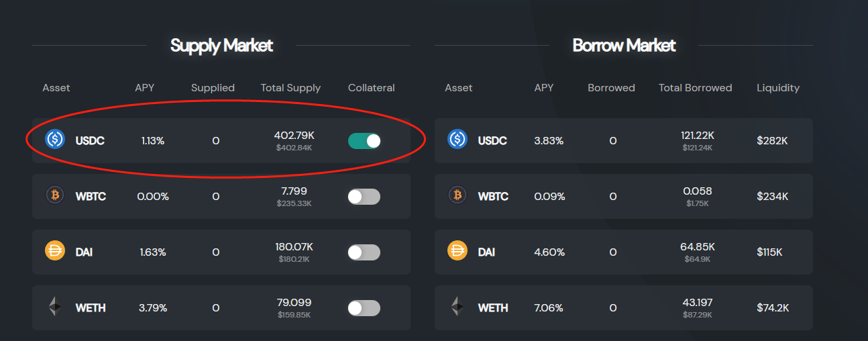Click the Liquidity column header
Viewport: 868px width, 341px height.
[x=777, y=88]
